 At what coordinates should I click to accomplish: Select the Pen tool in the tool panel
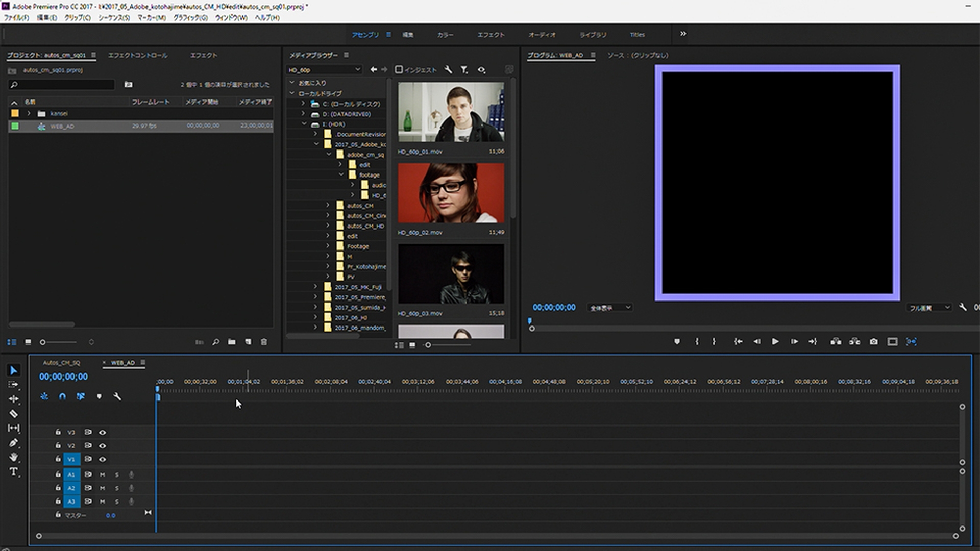(x=14, y=443)
